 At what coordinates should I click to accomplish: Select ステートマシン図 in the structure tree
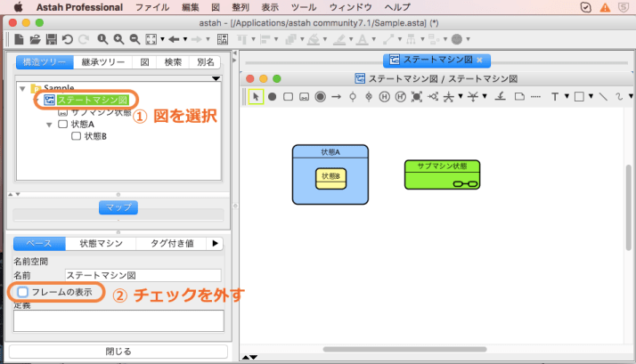coord(92,100)
